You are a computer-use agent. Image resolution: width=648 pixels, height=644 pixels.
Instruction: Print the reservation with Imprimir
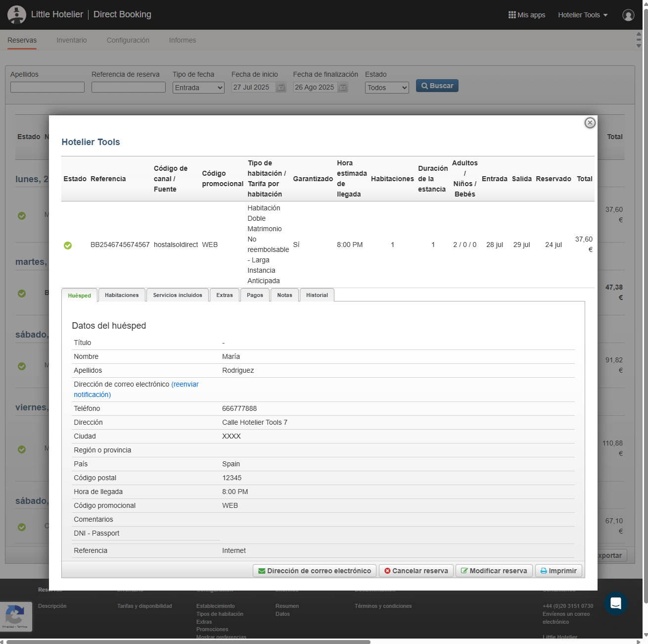(558, 571)
